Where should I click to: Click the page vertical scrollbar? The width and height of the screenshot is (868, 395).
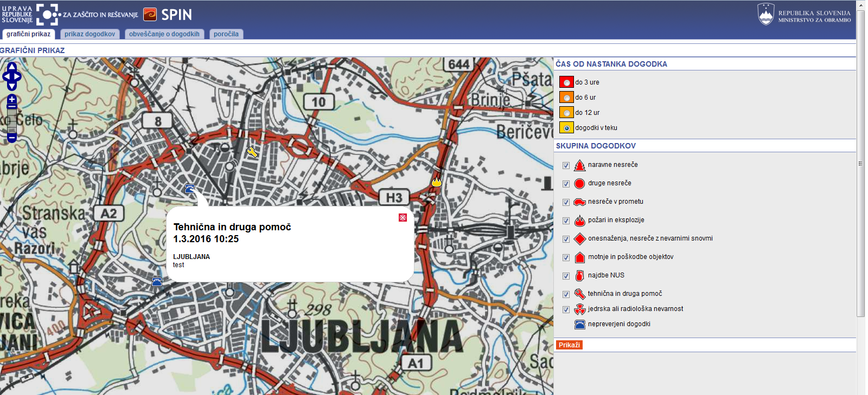point(861,163)
